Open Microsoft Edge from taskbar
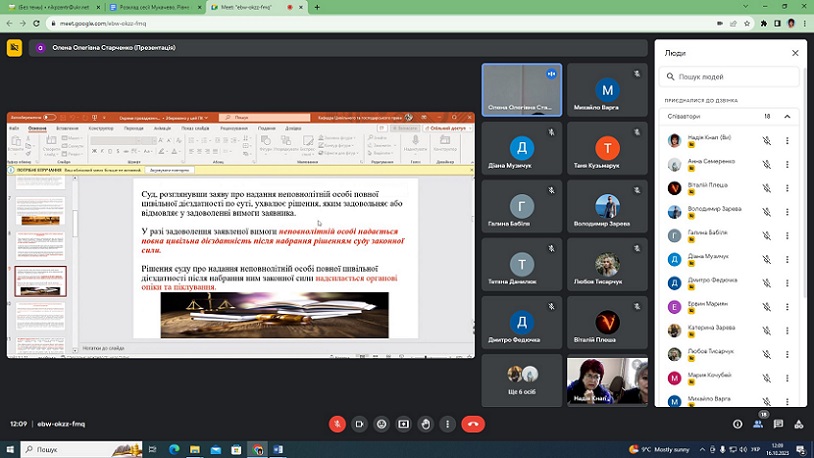The width and height of the screenshot is (814, 458). coord(174,449)
